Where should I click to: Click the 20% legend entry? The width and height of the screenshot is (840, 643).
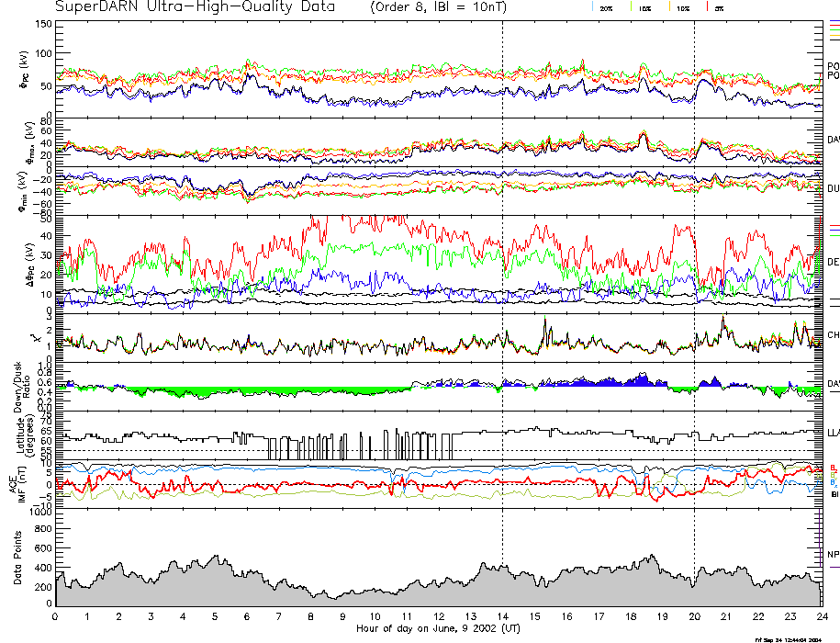[605, 7]
